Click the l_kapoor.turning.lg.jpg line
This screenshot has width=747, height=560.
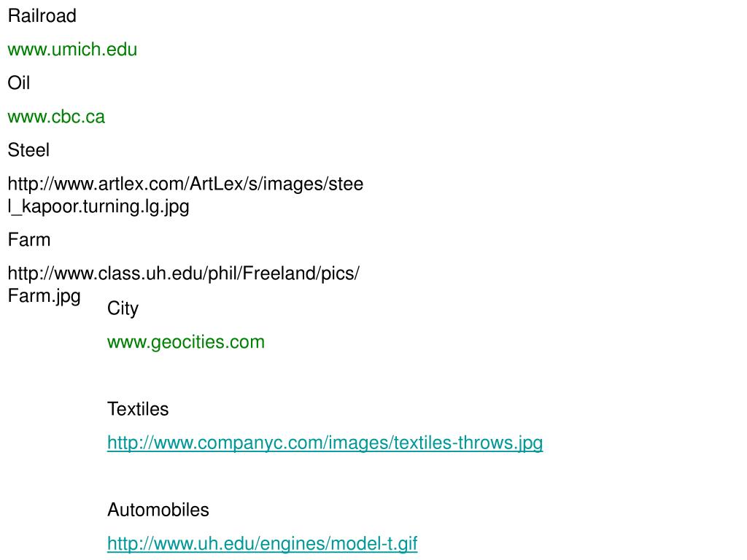pos(98,206)
